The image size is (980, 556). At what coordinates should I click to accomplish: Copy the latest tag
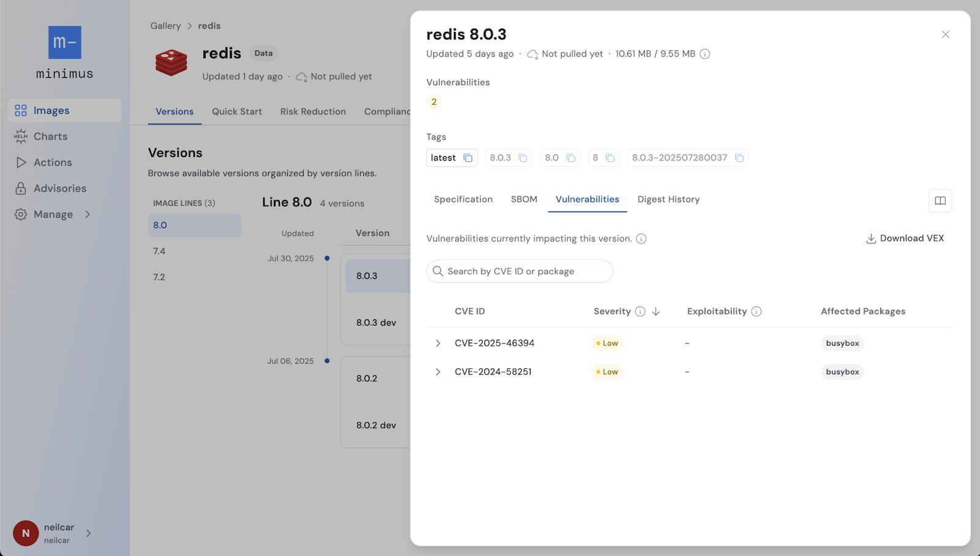(468, 158)
